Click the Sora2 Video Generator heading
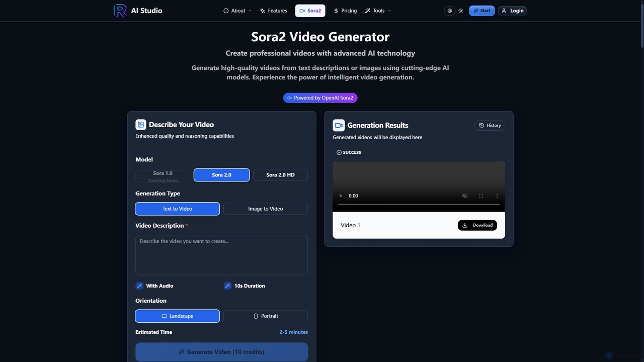The height and width of the screenshot is (362, 644). 320,37
